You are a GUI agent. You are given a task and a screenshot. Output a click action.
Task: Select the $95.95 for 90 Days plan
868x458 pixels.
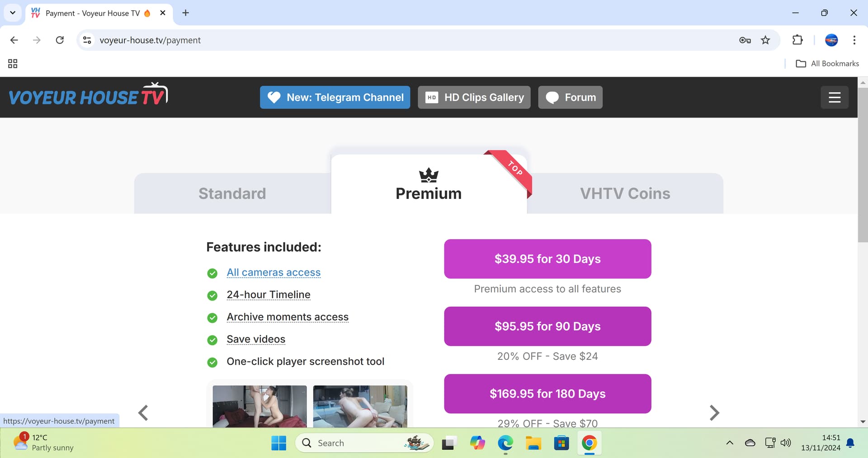547,326
